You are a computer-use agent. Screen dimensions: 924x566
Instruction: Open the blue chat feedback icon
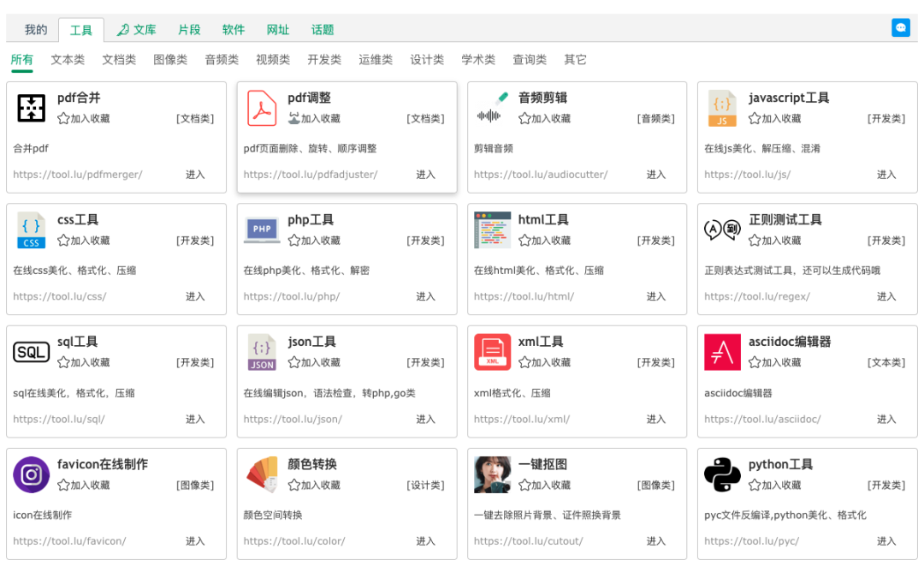pyautogui.click(x=900, y=27)
